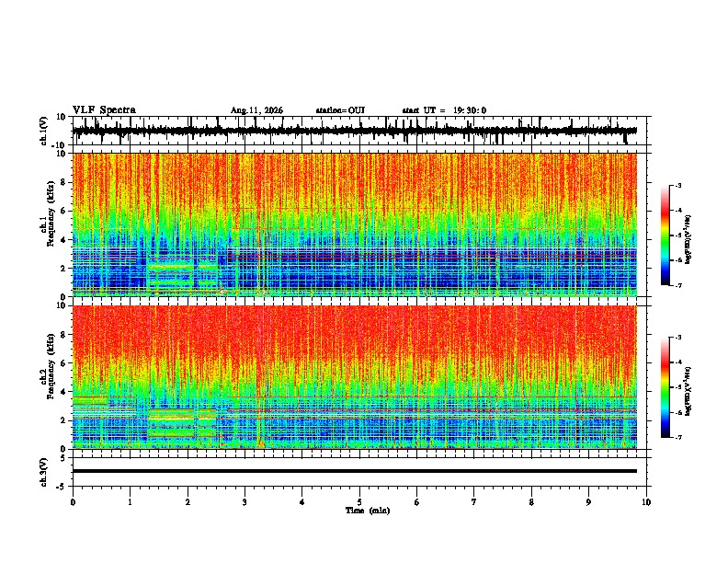Image resolution: width=728 pixels, height=563 pixels.
Task: Click the ch.1 color bar unit label
Action: coord(688,240)
